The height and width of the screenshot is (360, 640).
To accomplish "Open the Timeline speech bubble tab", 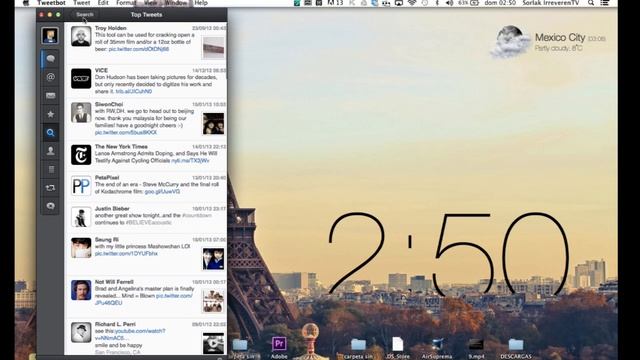I will [50, 59].
